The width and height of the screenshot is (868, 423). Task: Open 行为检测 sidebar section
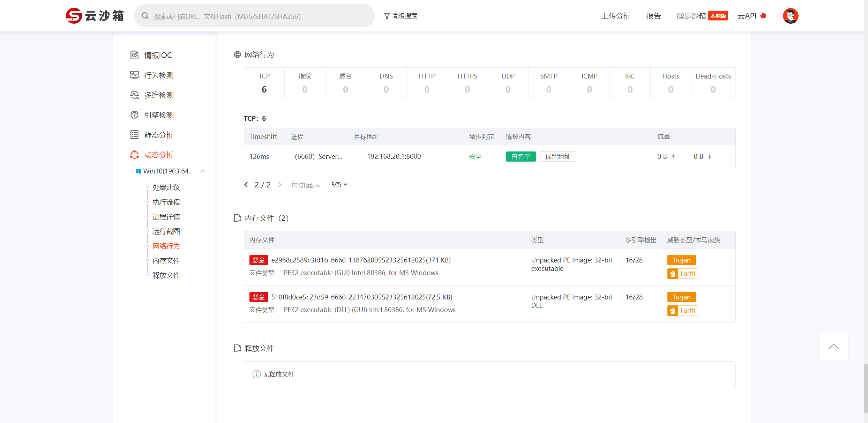click(158, 75)
